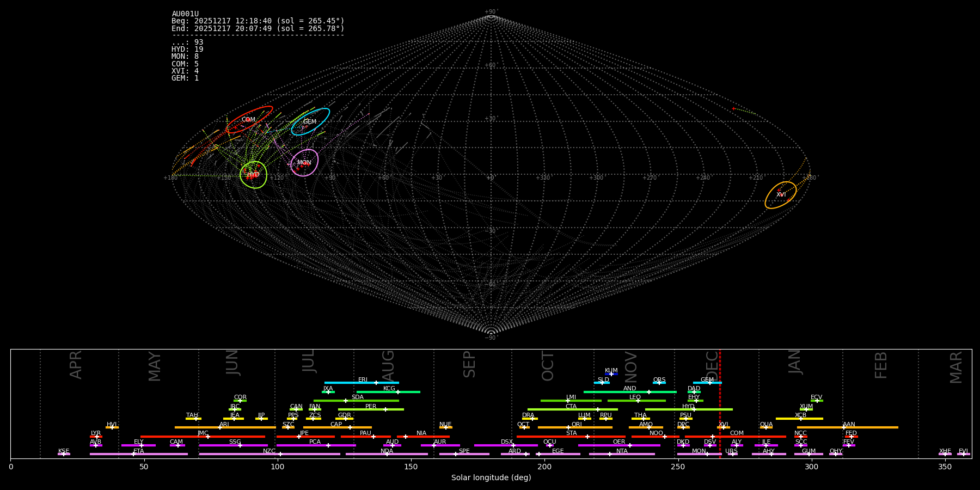Click the station code AU001U header text
This screenshot has height=490, width=980.
click(x=185, y=14)
